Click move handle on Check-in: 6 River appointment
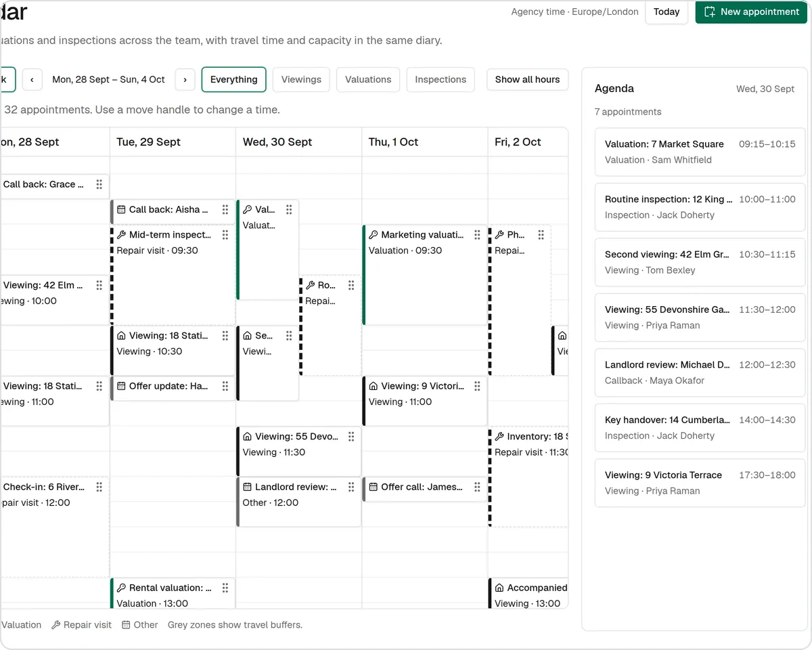 pyautogui.click(x=99, y=487)
